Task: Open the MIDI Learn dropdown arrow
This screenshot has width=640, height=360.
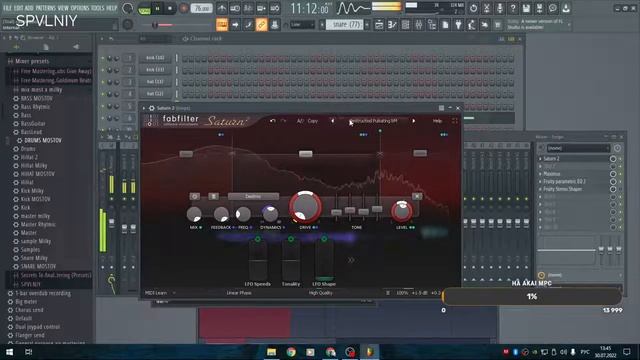Action: coord(174,293)
